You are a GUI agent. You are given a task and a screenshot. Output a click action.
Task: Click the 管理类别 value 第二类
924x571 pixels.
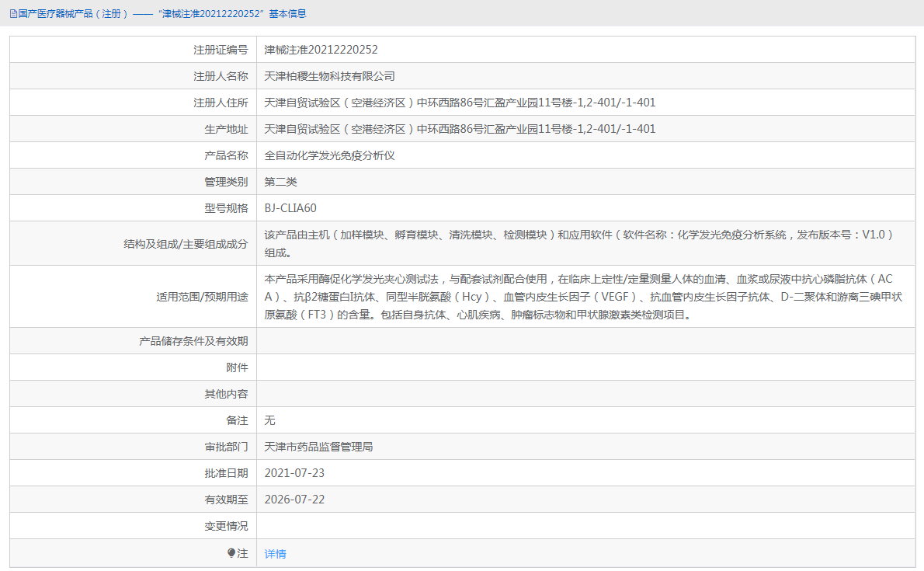(x=282, y=181)
